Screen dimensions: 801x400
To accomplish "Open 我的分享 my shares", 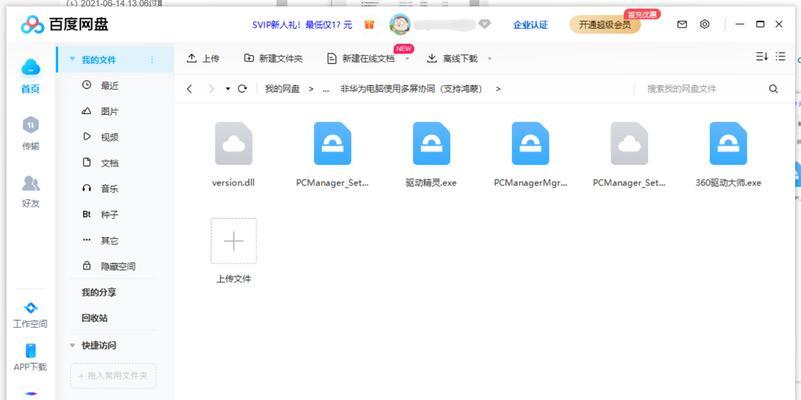I will (99, 293).
